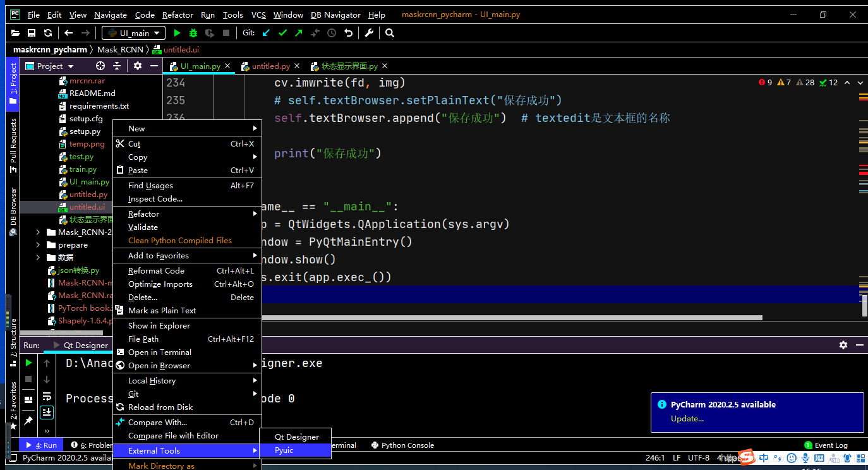
Task: Click the Open folder toolbar icon
Action: coord(16,33)
